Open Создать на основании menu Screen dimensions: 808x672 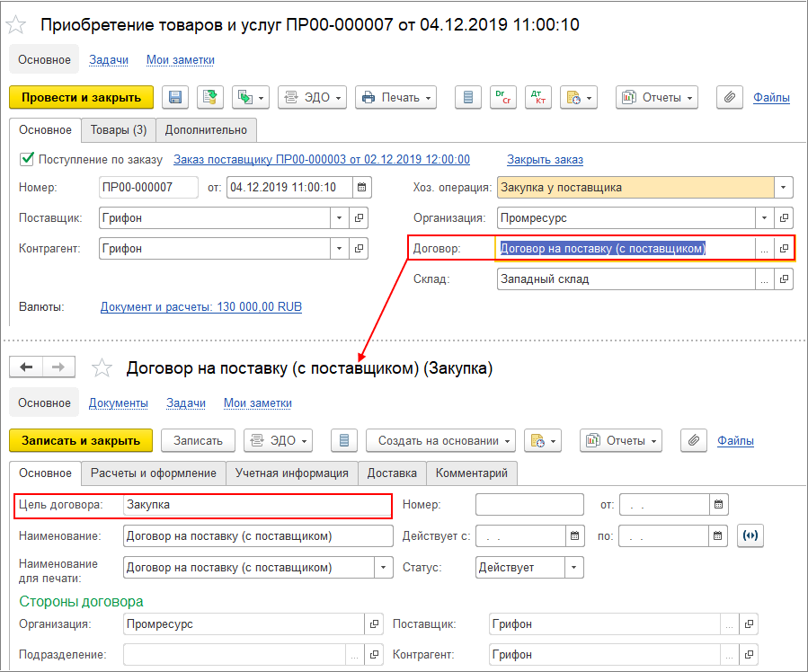[x=440, y=441]
